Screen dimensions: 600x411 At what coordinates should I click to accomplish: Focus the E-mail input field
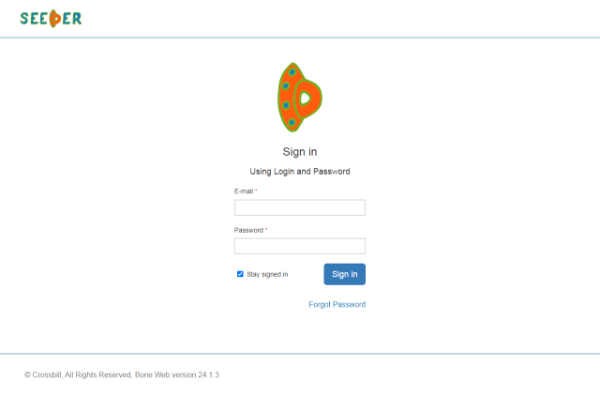[300, 207]
